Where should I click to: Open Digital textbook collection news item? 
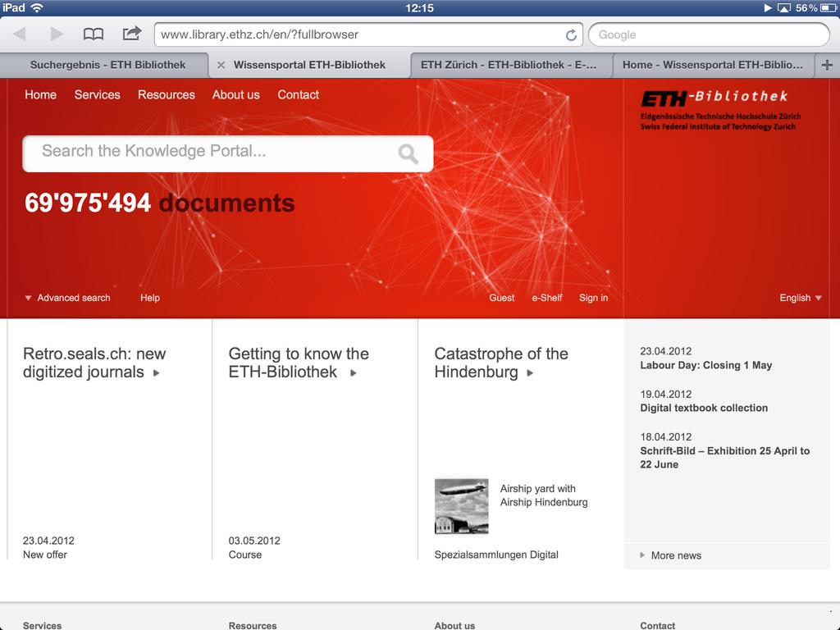click(x=704, y=409)
